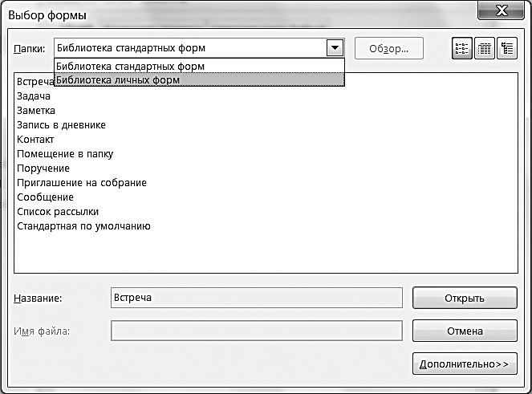Select Стандартная по умолчанию form
This screenshot has height=394, width=532.
(83, 226)
